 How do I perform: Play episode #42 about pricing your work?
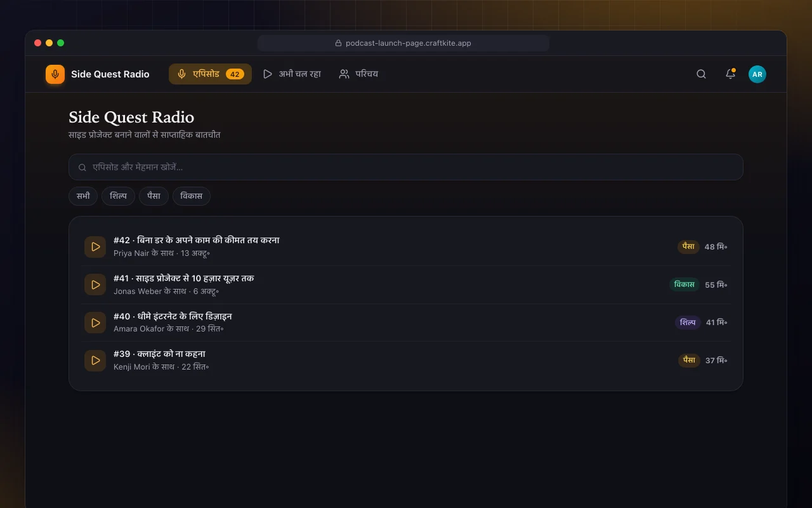[95, 246]
